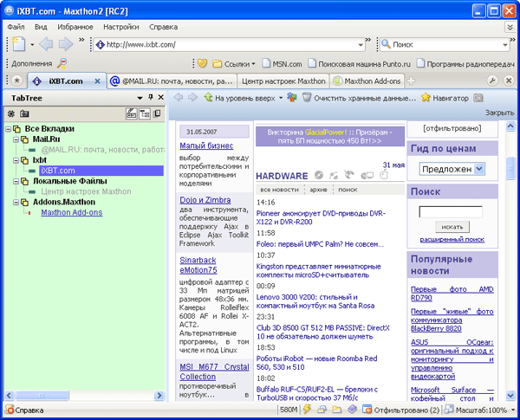Click the folder icon in TabTree toolbar
This screenshot has height=420, width=520.
tap(24, 113)
